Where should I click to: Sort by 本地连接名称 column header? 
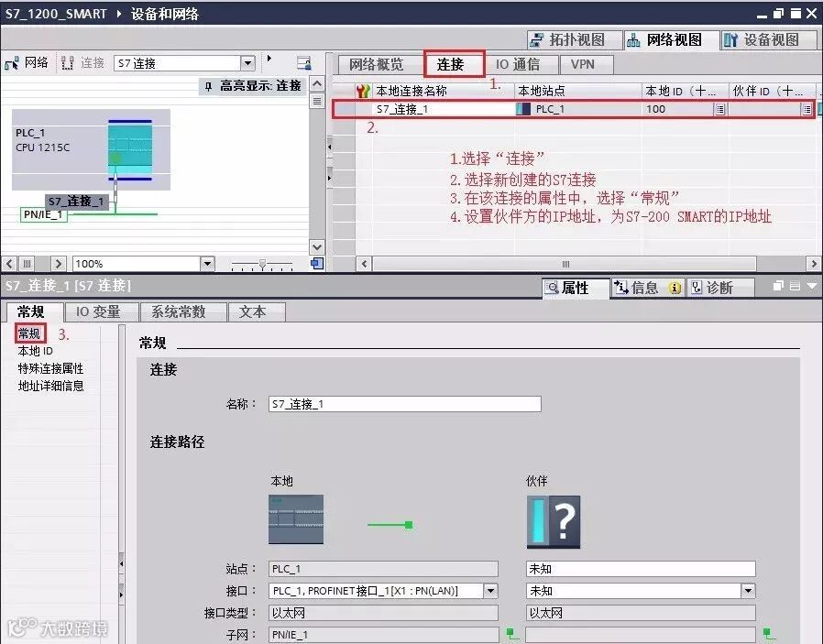pyautogui.click(x=443, y=91)
